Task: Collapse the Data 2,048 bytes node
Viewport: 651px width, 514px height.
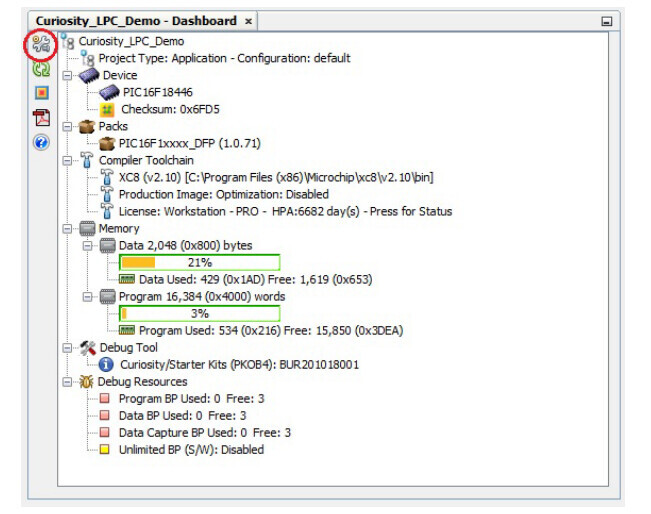Action: coord(88,246)
